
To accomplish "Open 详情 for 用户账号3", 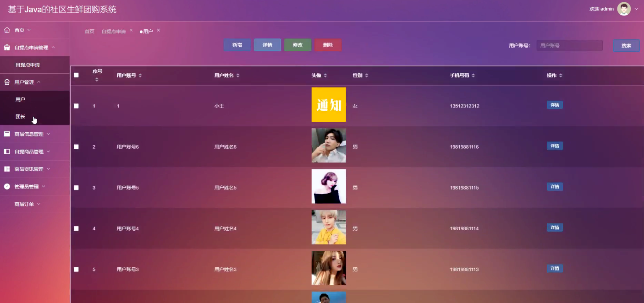I will 555,268.
